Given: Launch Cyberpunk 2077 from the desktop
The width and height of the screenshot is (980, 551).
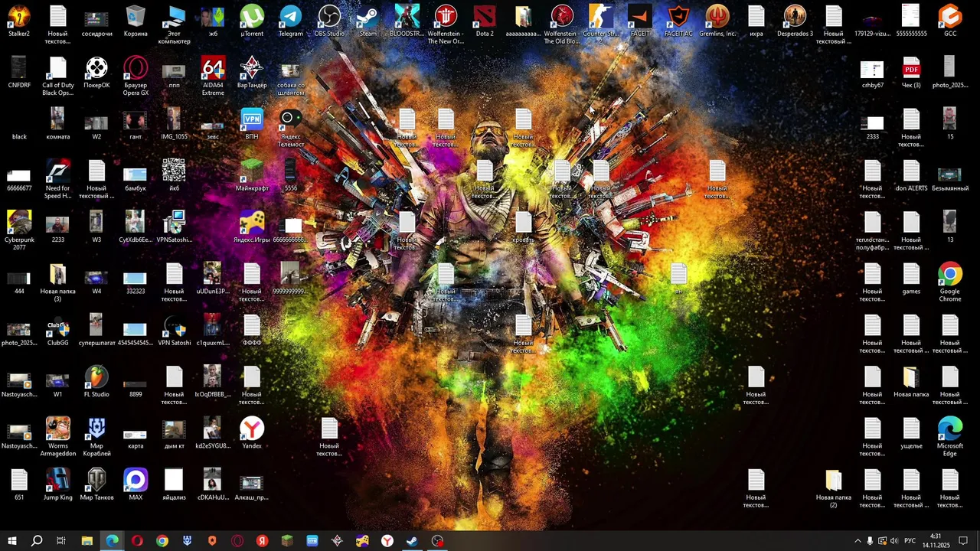Looking at the screenshot, I should [19, 230].
